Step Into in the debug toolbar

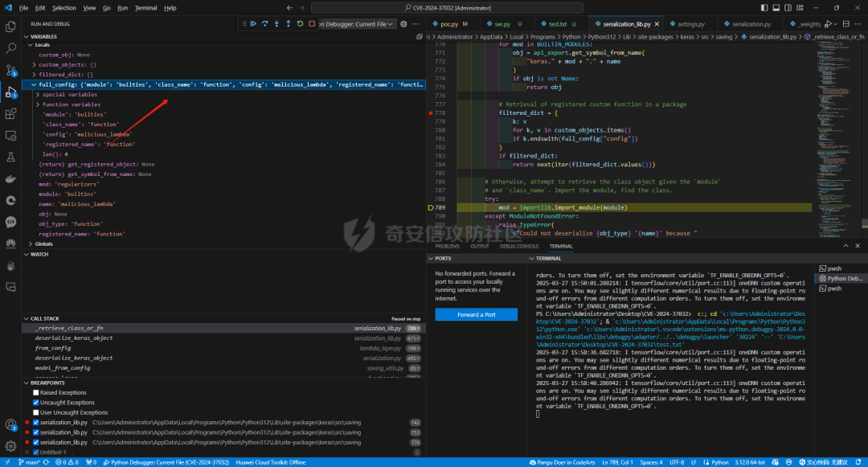(x=276, y=24)
